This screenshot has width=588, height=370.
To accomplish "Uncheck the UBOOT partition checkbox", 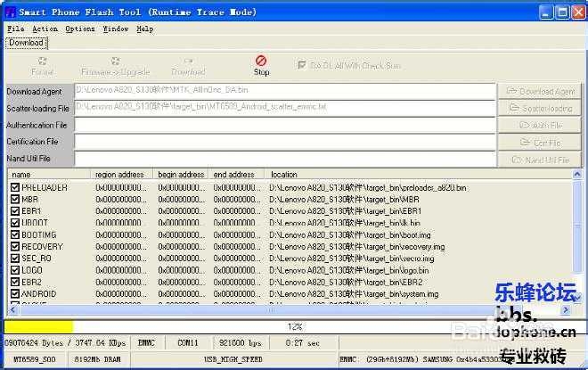I will 15,223.
